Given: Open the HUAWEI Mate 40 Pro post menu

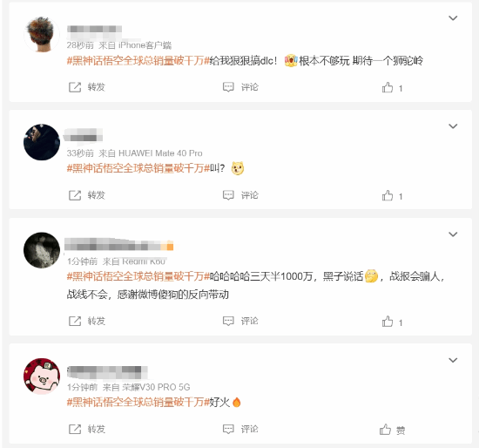Looking at the screenshot, I should click(453, 126).
